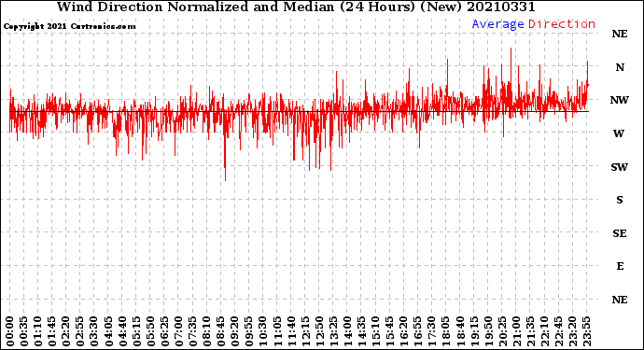Click the 01:10 time label
This screenshot has width=644, height=350.
(x=37, y=331)
